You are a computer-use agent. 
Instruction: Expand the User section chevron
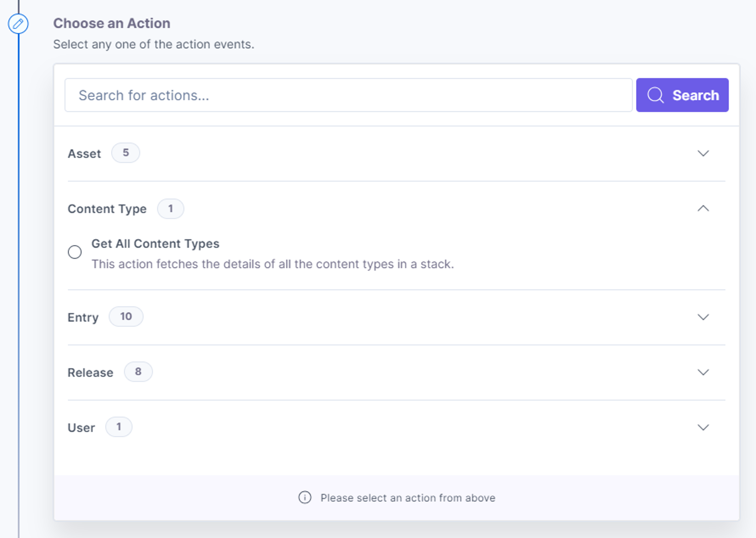click(x=703, y=427)
